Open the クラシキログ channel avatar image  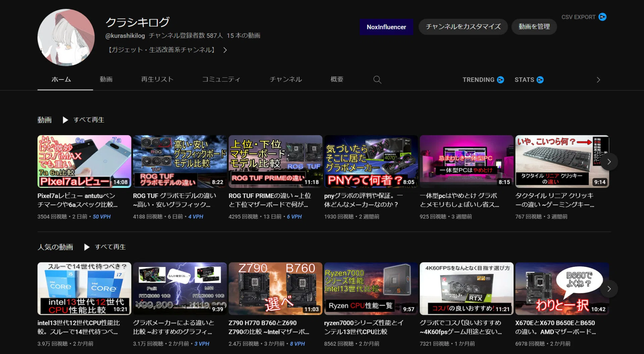(x=66, y=37)
